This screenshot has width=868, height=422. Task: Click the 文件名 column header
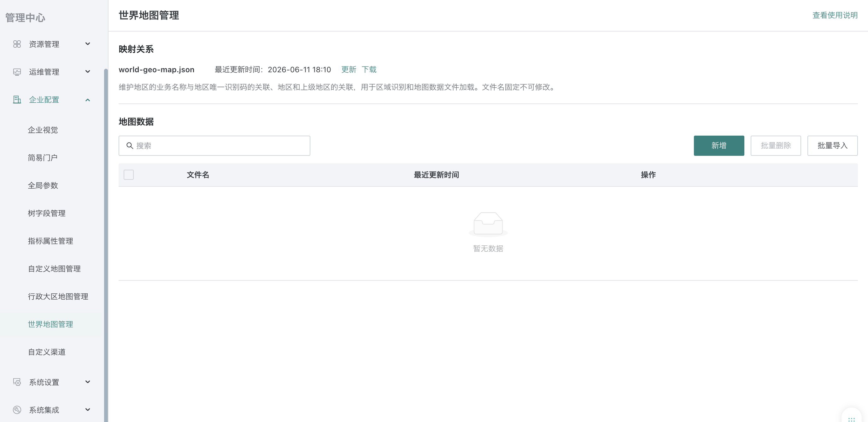point(198,175)
